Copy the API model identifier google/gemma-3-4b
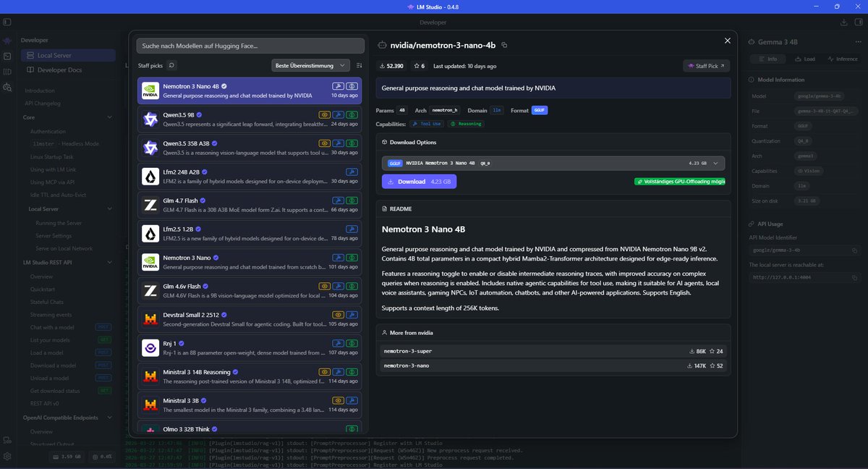 click(854, 250)
